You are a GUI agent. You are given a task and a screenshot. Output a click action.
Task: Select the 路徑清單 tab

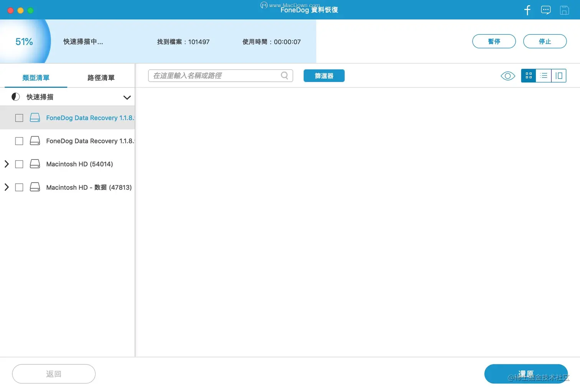coord(101,78)
